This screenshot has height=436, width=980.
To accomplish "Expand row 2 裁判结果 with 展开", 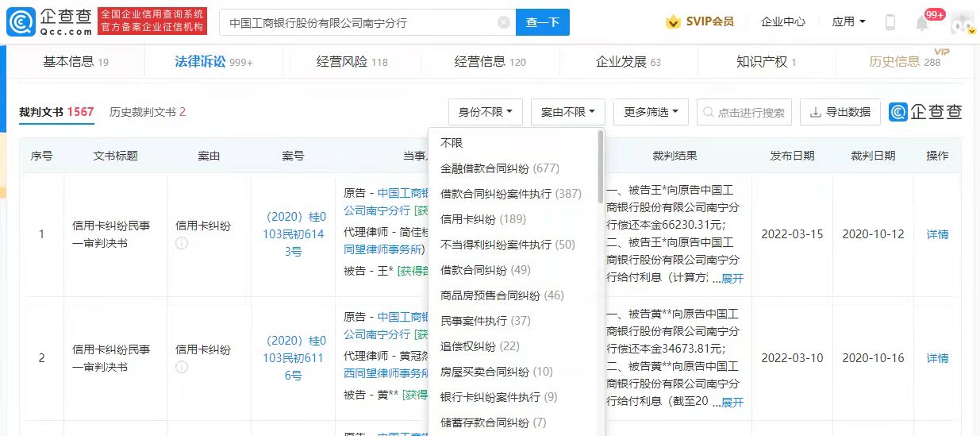I will pyautogui.click(x=732, y=403).
